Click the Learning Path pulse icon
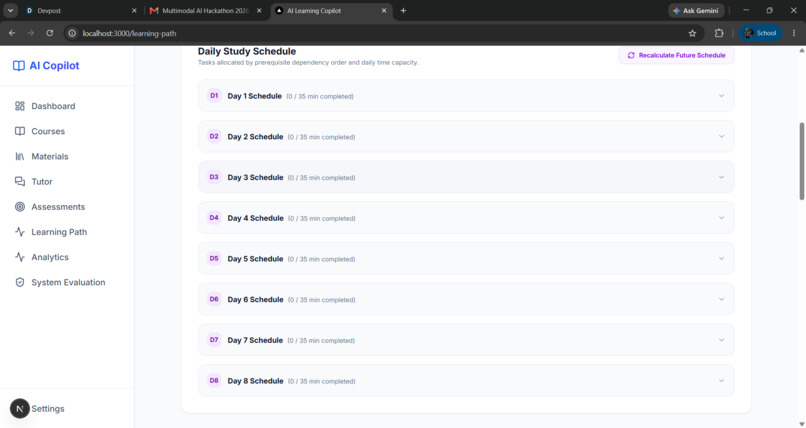Viewport: 806px width, 428px height. (x=20, y=232)
